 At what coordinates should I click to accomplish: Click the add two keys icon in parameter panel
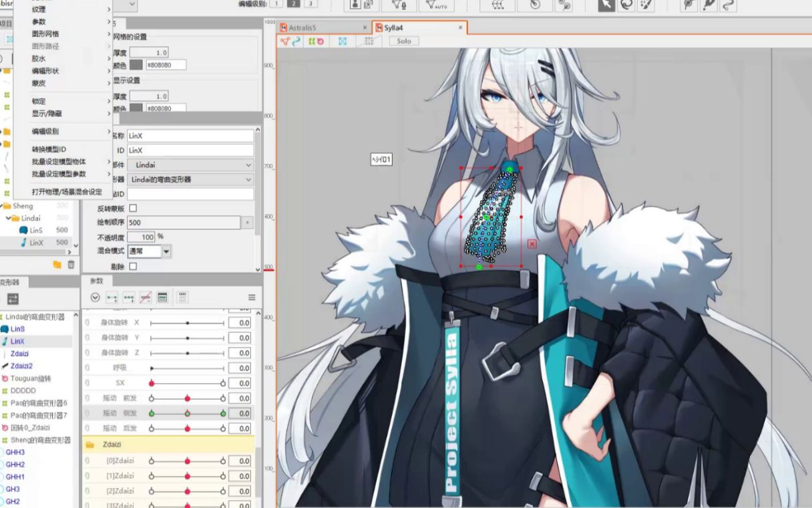112,297
